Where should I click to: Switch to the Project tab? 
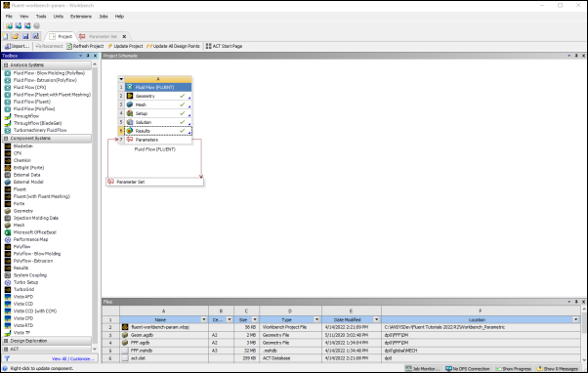(61, 36)
